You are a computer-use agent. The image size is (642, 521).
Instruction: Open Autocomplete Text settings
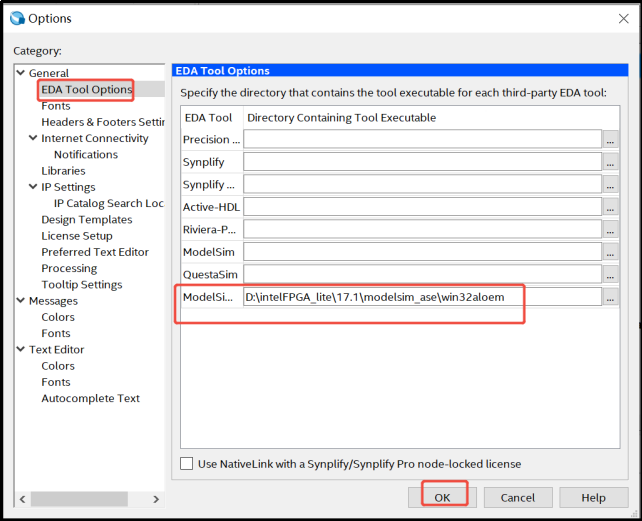pyautogui.click(x=90, y=398)
